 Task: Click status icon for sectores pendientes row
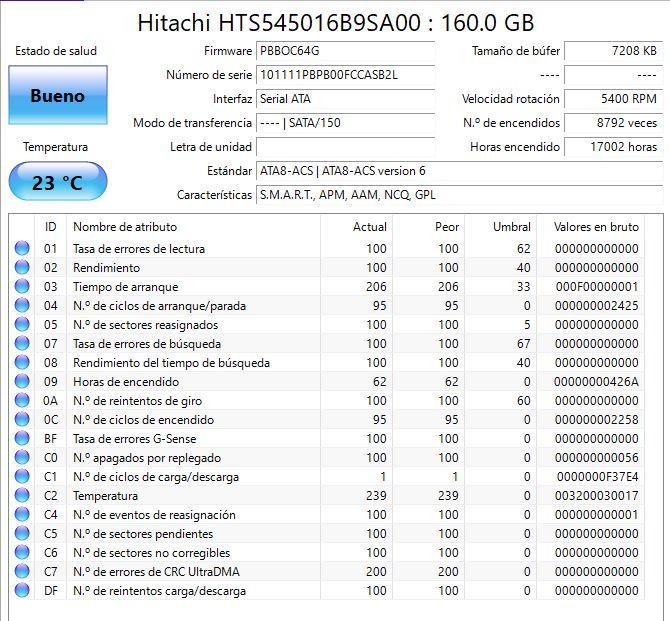[22, 534]
